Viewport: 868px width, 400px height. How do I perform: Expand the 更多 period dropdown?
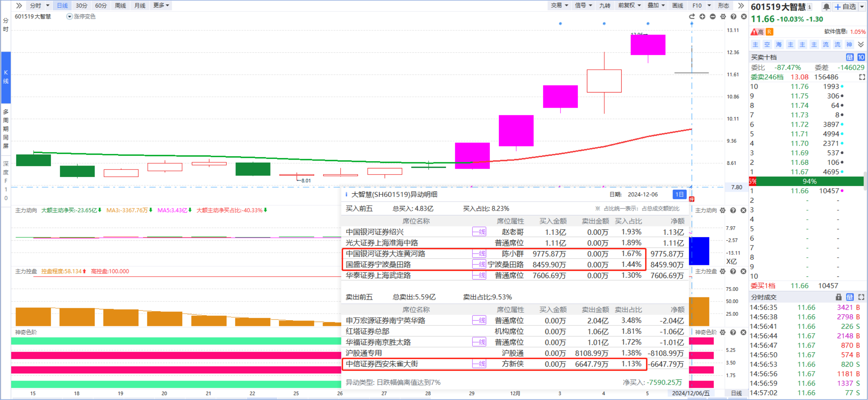coord(161,5)
